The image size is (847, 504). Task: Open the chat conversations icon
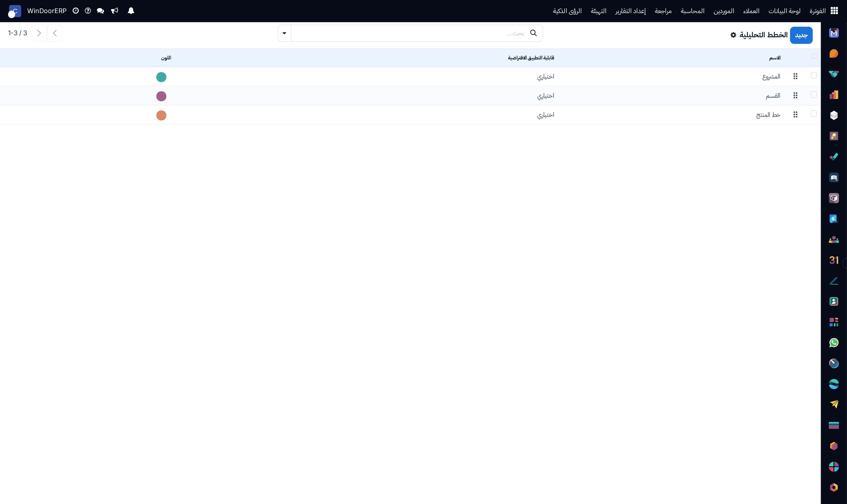pos(100,11)
